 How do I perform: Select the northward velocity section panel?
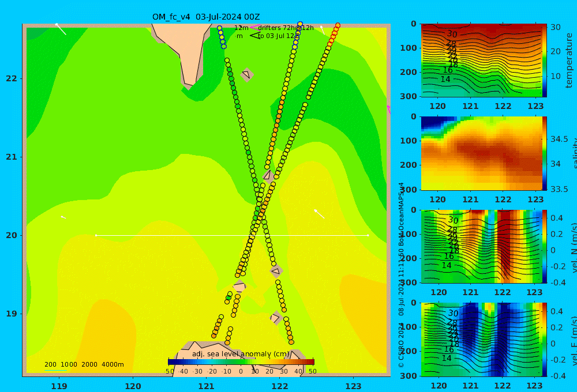tap(482, 246)
